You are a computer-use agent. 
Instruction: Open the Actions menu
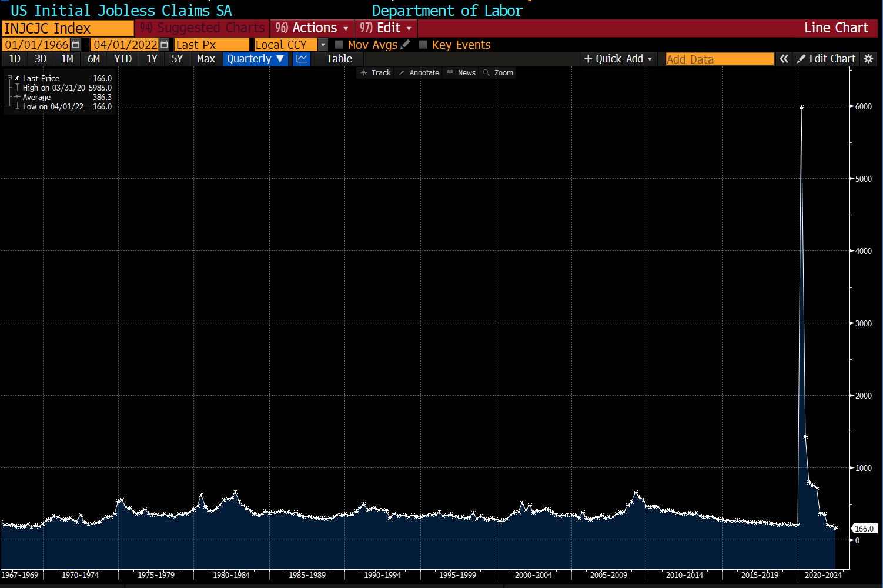(x=312, y=28)
